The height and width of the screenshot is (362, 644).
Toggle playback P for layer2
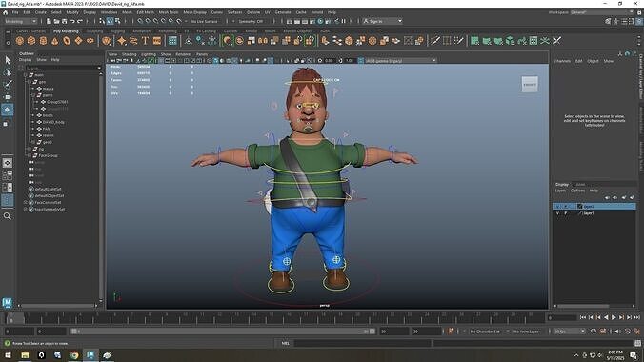click(566, 207)
